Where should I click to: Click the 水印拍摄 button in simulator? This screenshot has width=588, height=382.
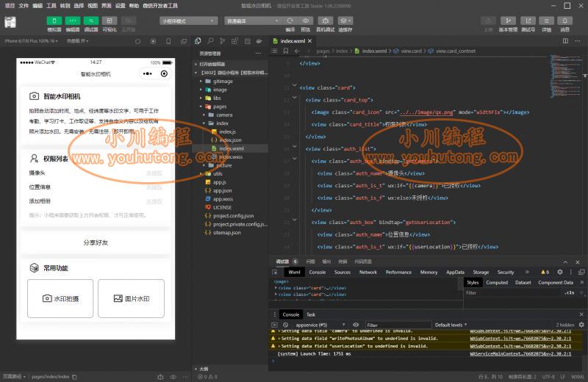[x=60, y=298]
